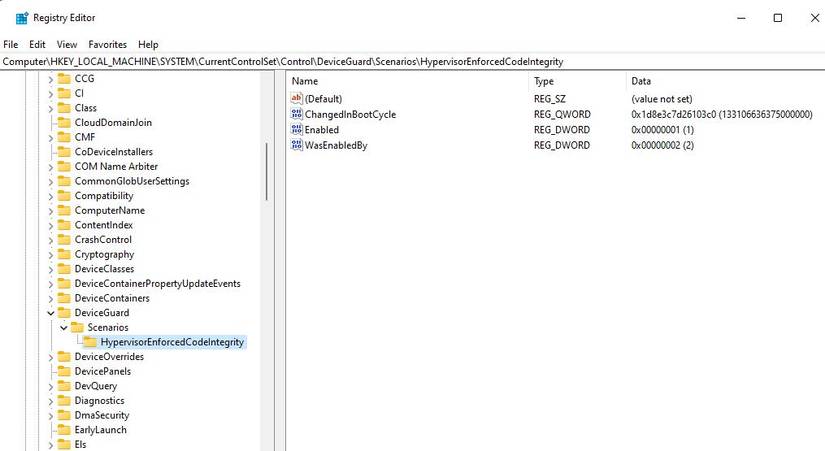This screenshot has height=451, width=825.
Task: Click the Class folder icon
Action: 64,108
